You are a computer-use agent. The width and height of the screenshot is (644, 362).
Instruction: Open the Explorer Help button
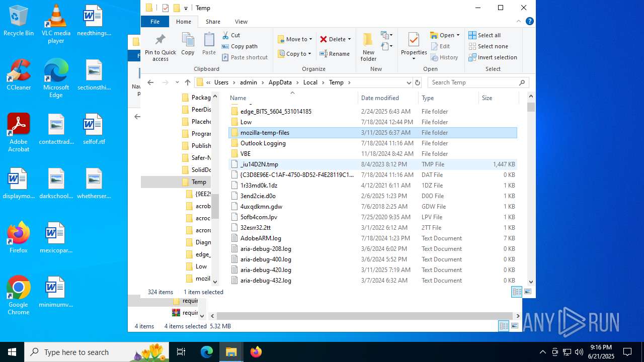529,22
